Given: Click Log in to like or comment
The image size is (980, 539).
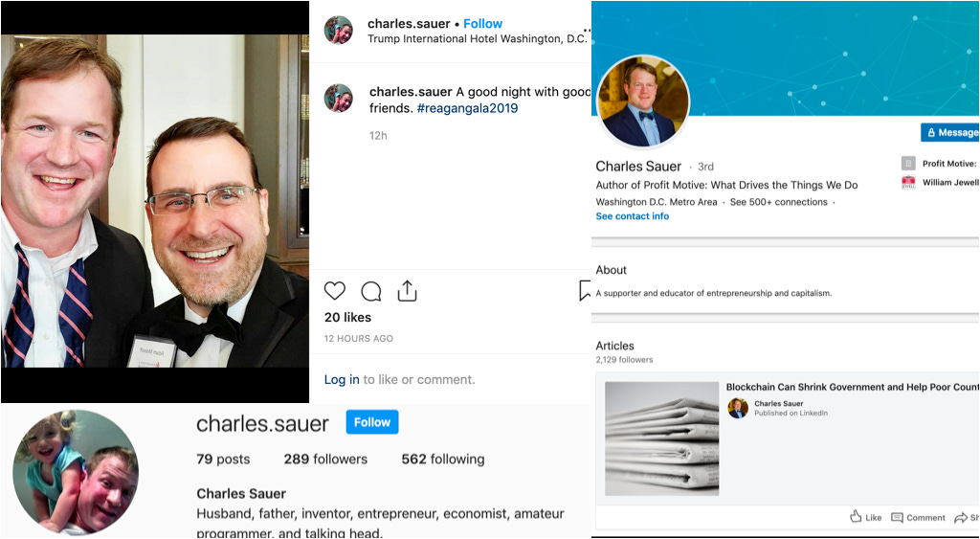Looking at the screenshot, I should (x=342, y=379).
